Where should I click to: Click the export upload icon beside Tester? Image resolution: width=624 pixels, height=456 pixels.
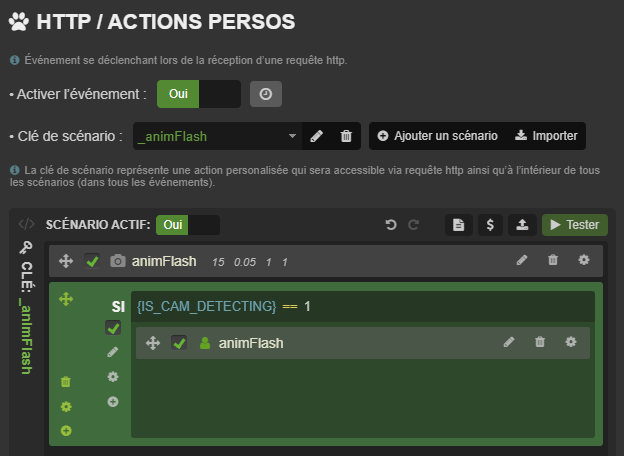pos(522,225)
